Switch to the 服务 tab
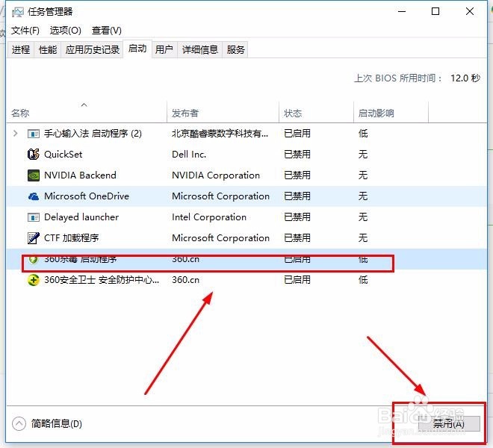The image size is (493, 448). 235,50
